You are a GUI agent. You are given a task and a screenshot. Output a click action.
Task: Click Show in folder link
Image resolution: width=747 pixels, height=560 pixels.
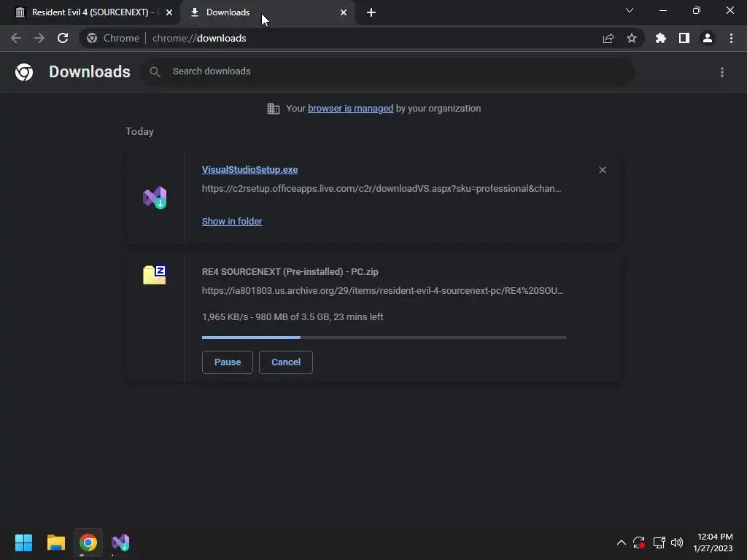click(x=232, y=222)
